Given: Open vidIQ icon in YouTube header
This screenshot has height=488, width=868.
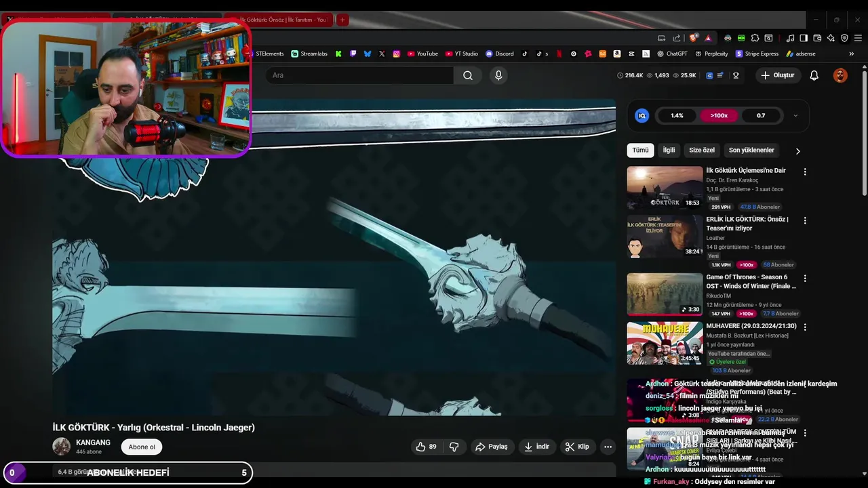Looking at the screenshot, I should pyautogui.click(x=709, y=75).
